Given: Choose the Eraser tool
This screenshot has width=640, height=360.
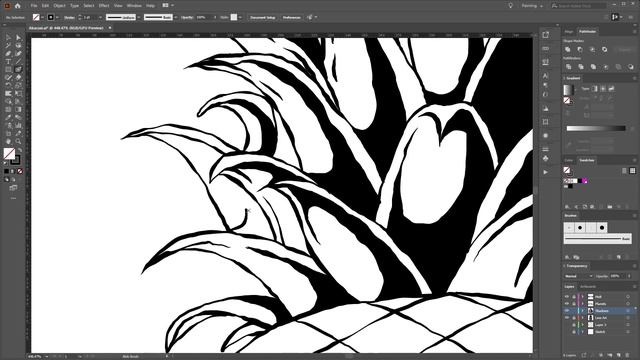Looking at the screenshot, I should pos(18,77).
